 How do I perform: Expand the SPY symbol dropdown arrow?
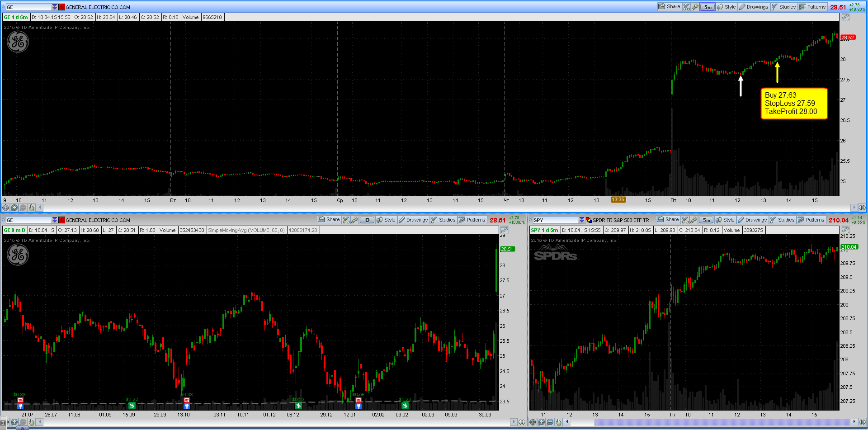tap(582, 220)
